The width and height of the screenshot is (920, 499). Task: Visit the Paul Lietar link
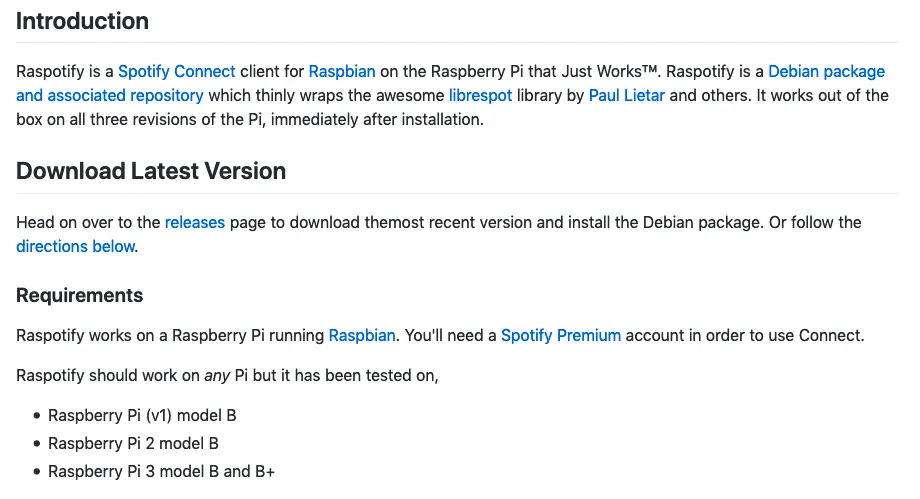click(627, 96)
